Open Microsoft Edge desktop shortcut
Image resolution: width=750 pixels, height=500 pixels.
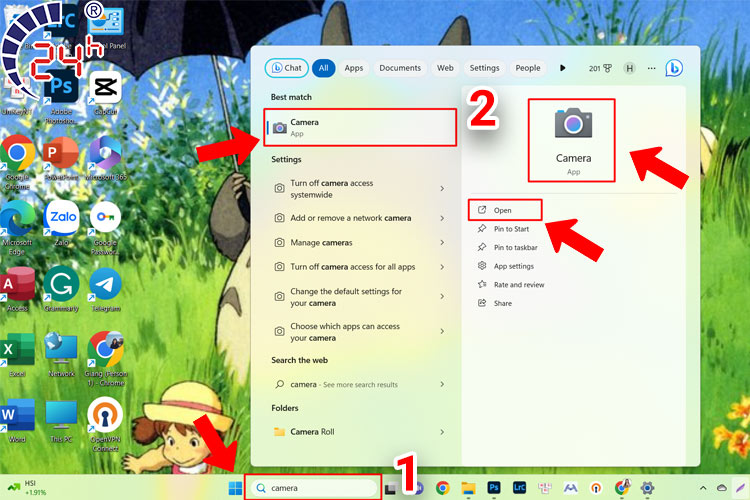pyautogui.click(x=17, y=228)
